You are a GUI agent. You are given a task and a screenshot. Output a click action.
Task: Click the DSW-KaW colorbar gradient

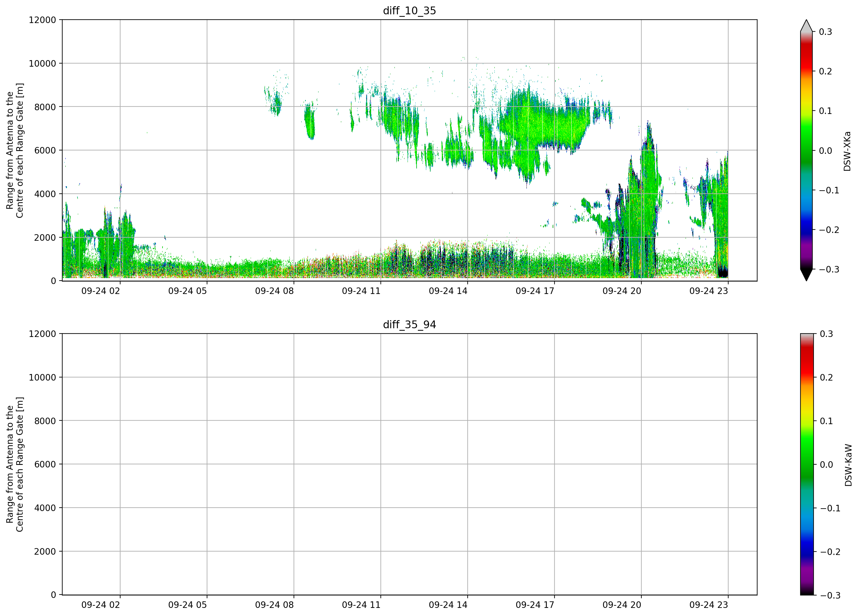pyautogui.click(x=806, y=464)
